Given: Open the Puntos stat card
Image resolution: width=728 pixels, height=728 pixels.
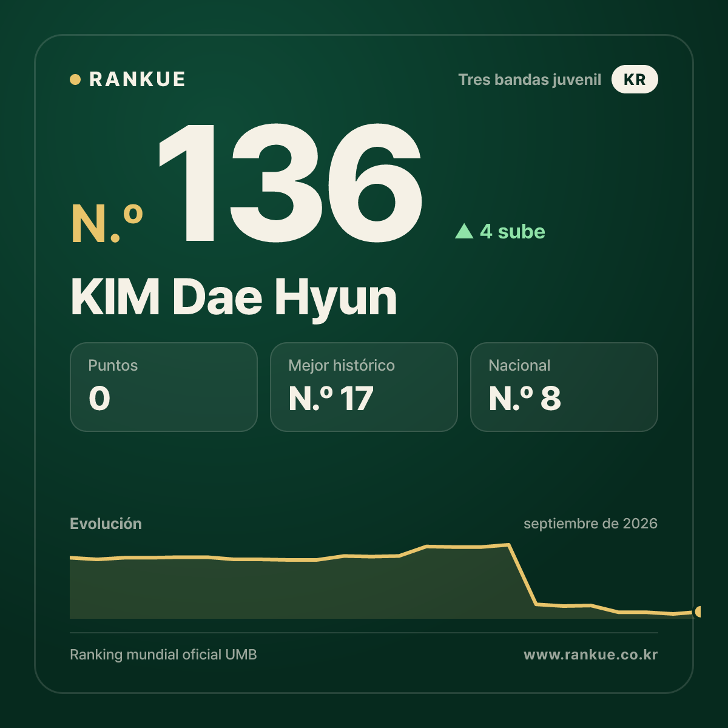Looking at the screenshot, I should pos(164,387).
